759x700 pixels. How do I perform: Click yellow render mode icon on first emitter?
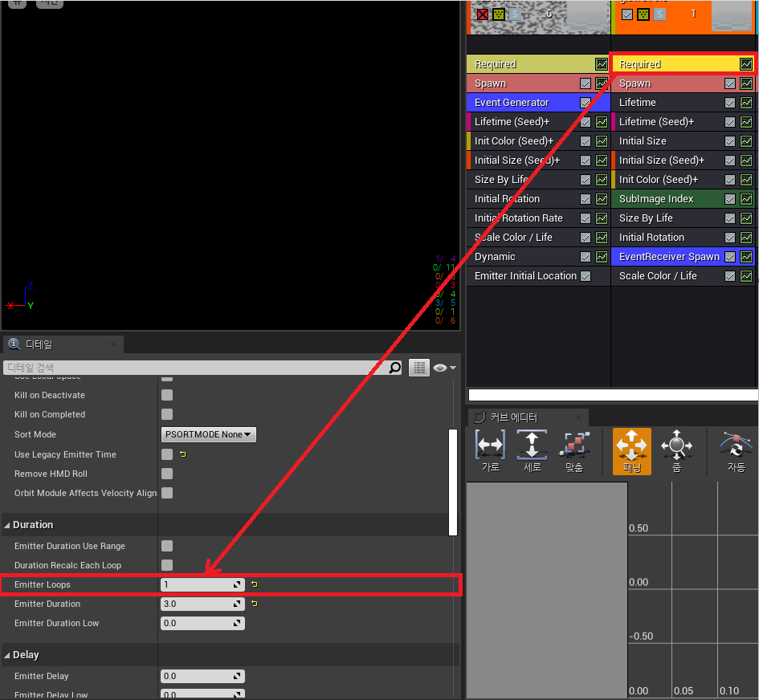click(x=498, y=14)
